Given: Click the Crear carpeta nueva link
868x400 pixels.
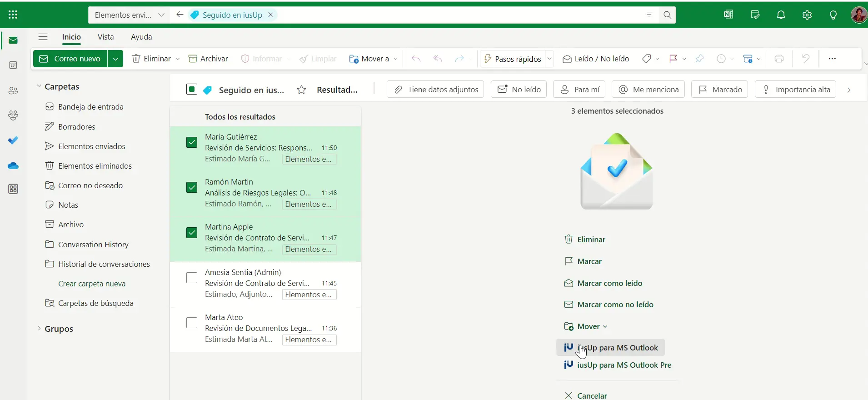Looking at the screenshot, I should point(92,284).
